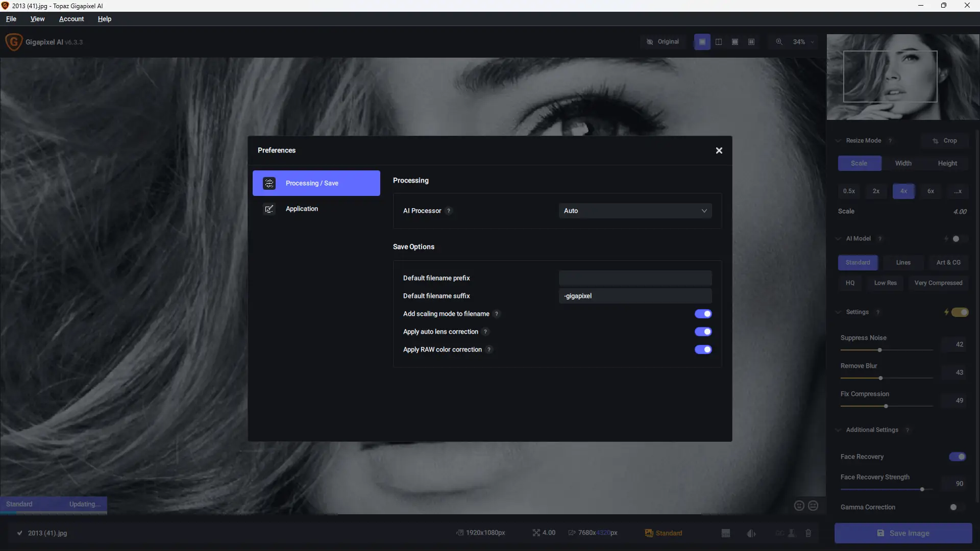Toggle Add scaling mode to filename
This screenshot has width=980, height=551.
pos(703,314)
